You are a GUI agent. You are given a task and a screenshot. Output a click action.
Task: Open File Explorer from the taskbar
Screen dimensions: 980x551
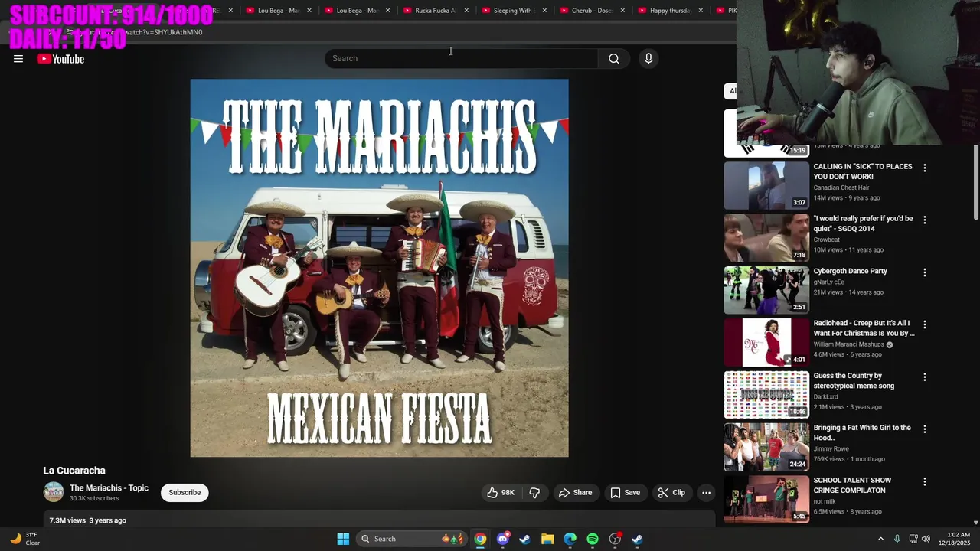click(547, 539)
